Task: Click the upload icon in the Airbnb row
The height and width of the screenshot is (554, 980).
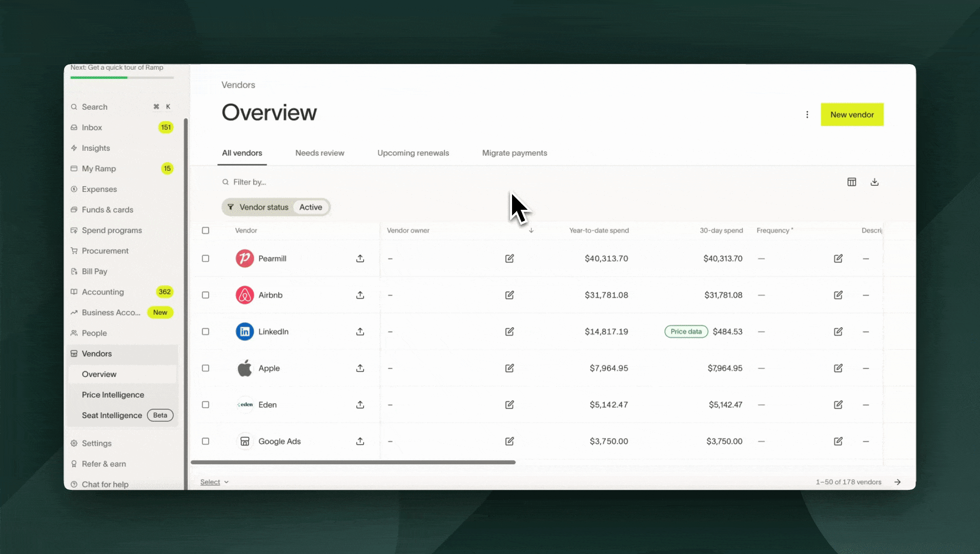Action: click(x=360, y=295)
